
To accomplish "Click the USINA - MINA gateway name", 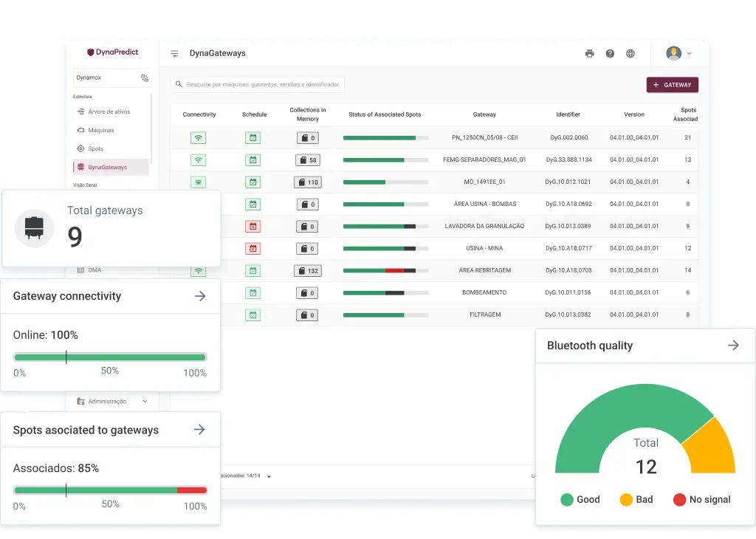I will (484, 248).
